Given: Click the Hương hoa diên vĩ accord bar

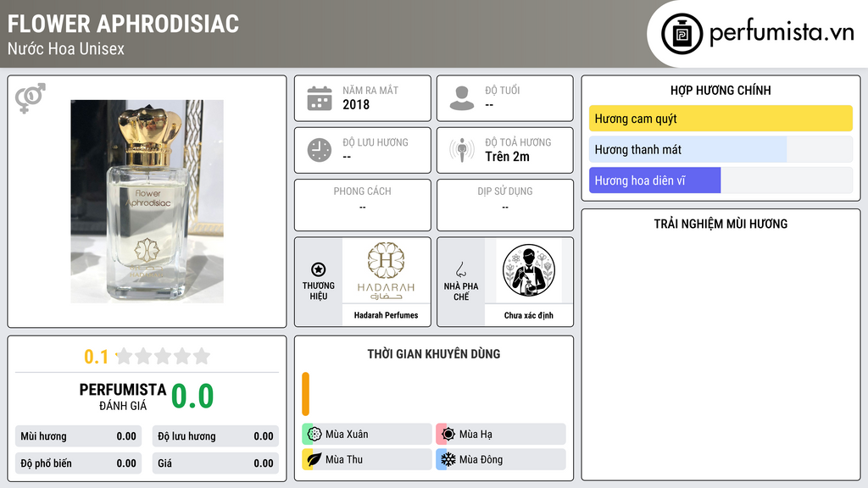Looking at the screenshot, I should pos(721,180).
